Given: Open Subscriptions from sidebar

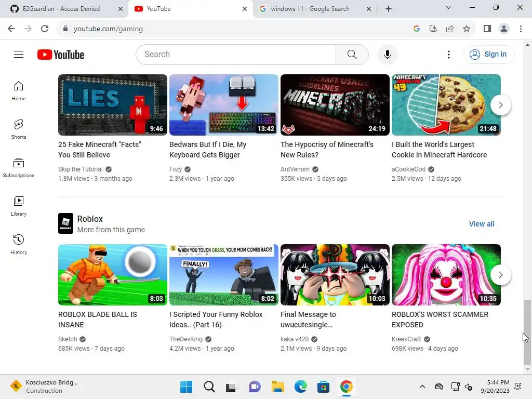Looking at the screenshot, I should [x=19, y=168].
